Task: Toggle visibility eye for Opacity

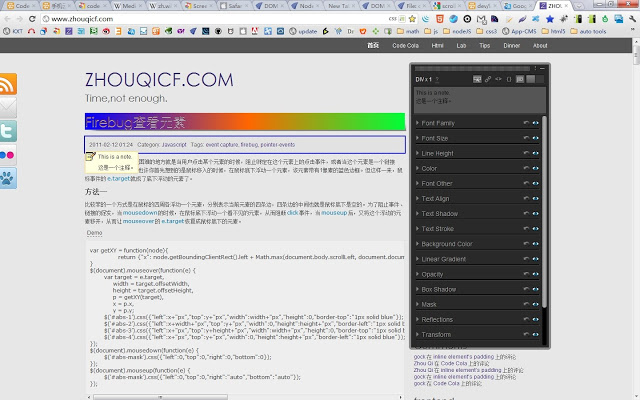Action: pyautogui.click(x=536, y=274)
